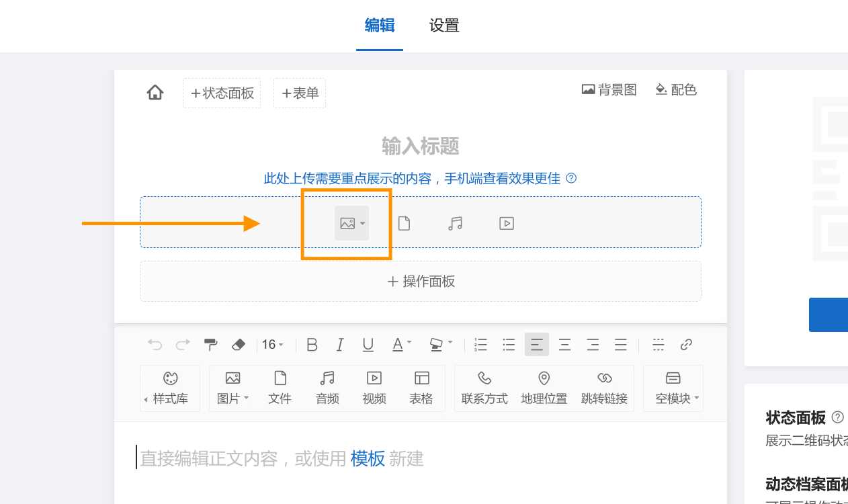Toggle underline formatting
Image resolution: width=848 pixels, height=504 pixels.
[368, 345]
